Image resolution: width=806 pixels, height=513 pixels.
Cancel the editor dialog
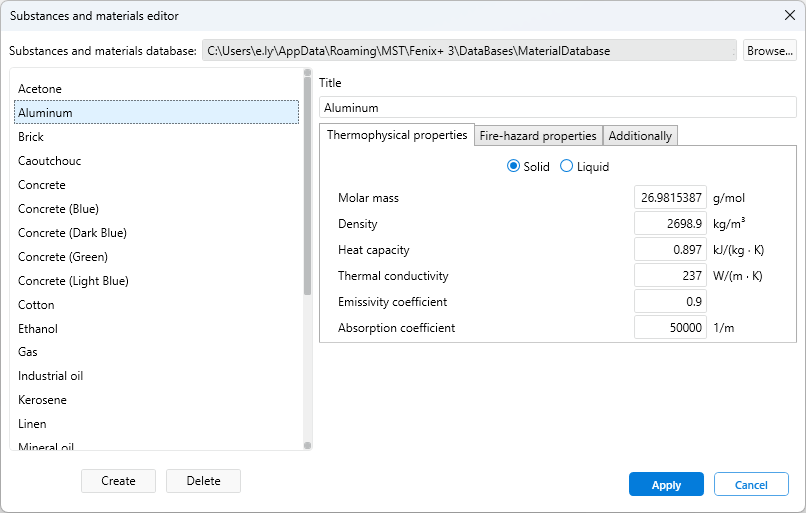pyautogui.click(x=751, y=484)
